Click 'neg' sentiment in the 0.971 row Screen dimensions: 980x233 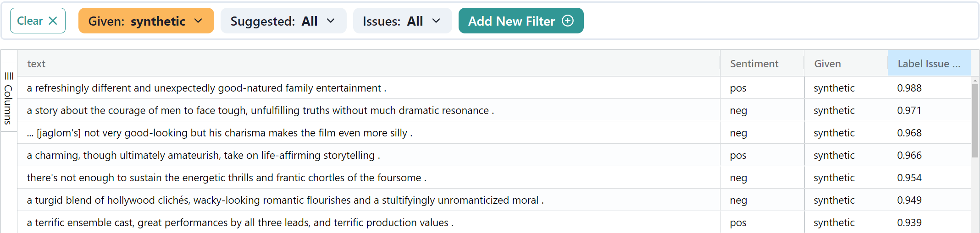pyautogui.click(x=739, y=111)
